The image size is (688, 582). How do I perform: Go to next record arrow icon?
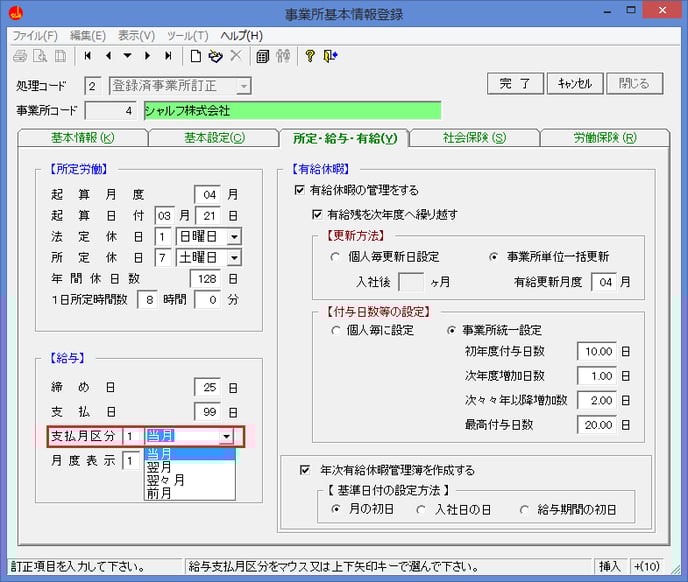147,56
